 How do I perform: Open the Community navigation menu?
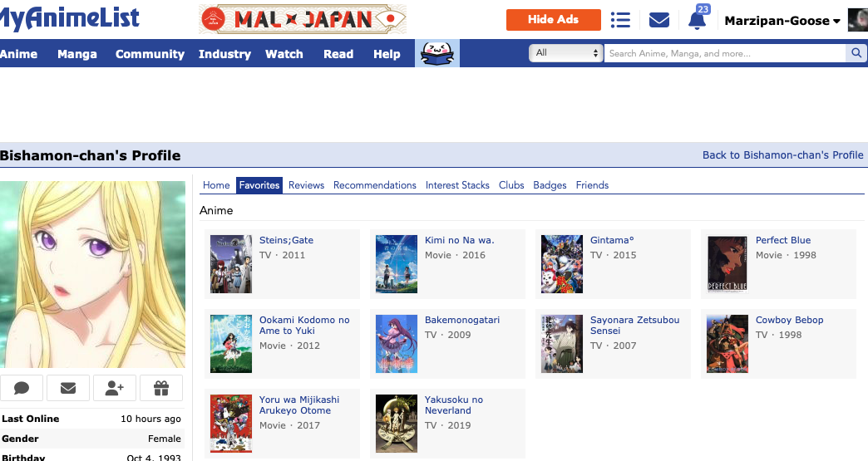tap(150, 54)
